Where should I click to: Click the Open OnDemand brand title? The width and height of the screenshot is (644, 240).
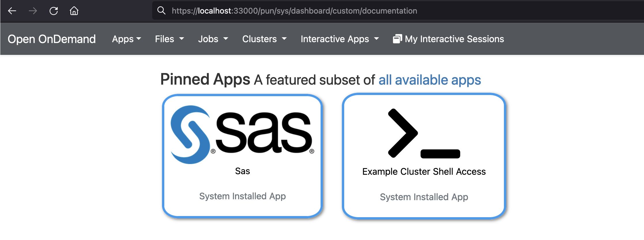click(52, 39)
